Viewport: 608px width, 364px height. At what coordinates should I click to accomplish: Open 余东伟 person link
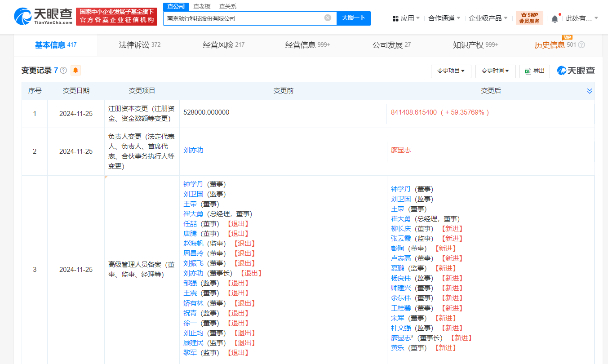(x=401, y=297)
